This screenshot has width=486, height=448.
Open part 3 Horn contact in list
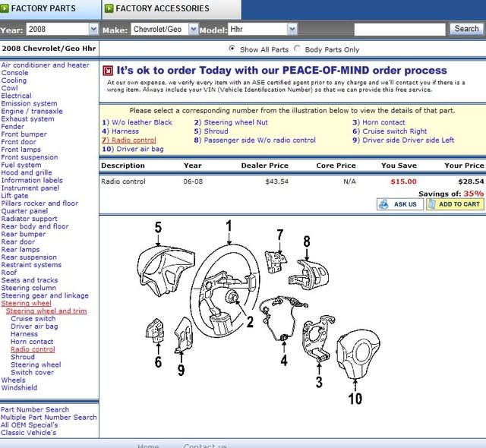pyautogui.click(x=379, y=122)
